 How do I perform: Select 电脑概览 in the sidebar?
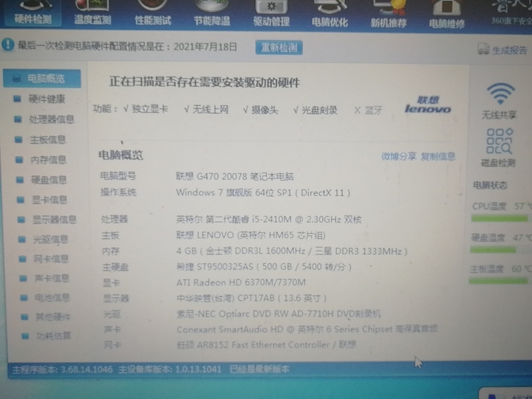[x=42, y=79]
